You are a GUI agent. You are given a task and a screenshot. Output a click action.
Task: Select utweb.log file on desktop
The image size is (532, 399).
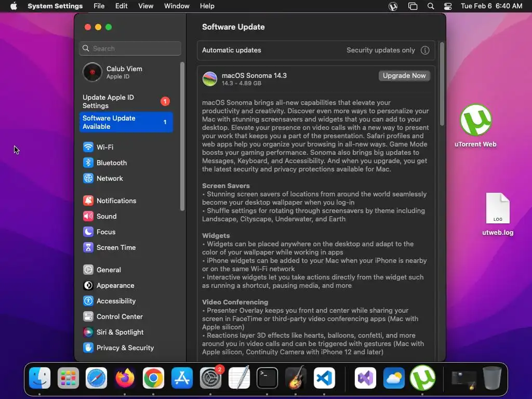tap(498, 214)
